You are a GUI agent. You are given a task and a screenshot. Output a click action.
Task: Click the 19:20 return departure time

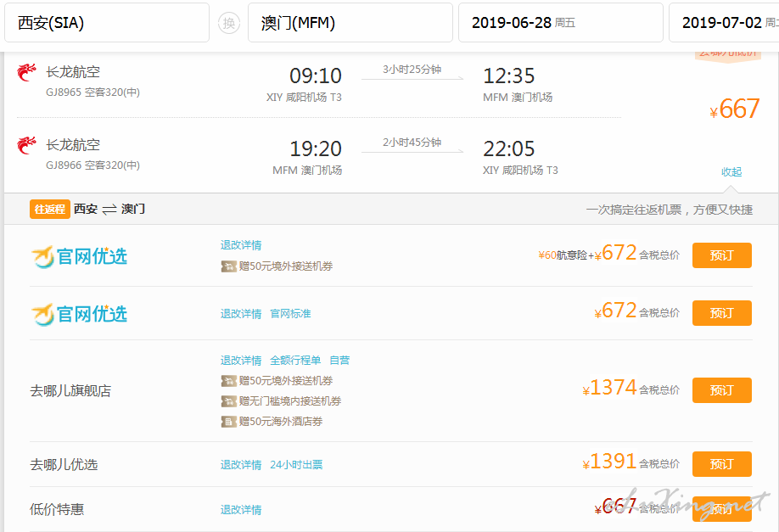pos(316,149)
